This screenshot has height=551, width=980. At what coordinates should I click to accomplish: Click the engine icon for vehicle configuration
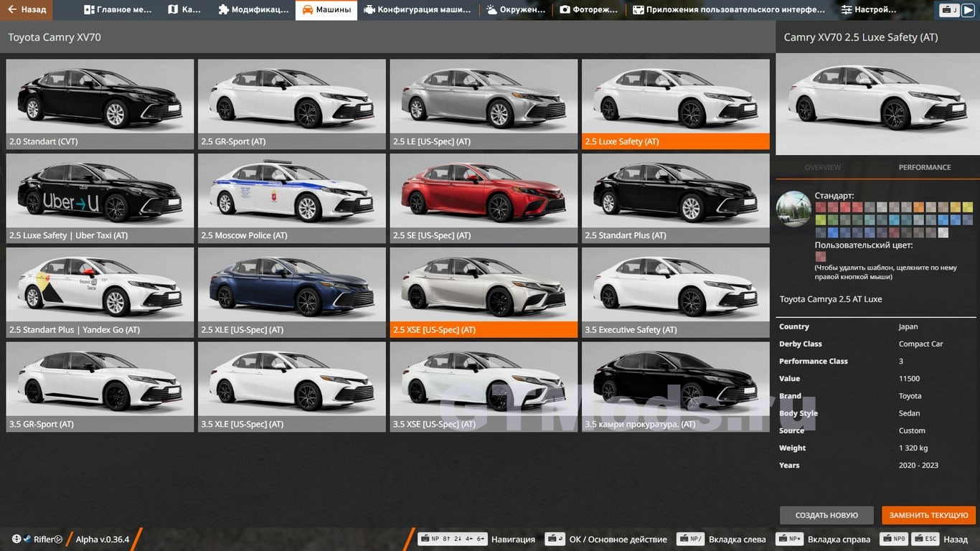[x=369, y=10]
